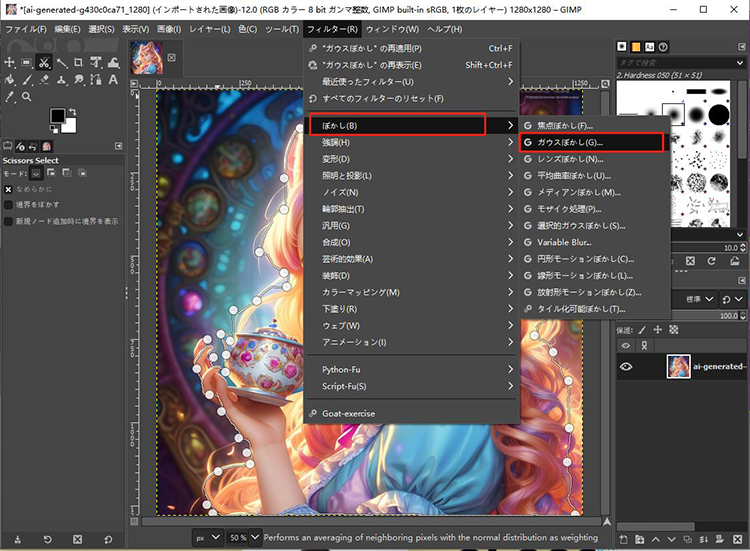Open the px unit dropdown
This screenshot has width=750, height=551.
pyautogui.click(x=208, y=538)
